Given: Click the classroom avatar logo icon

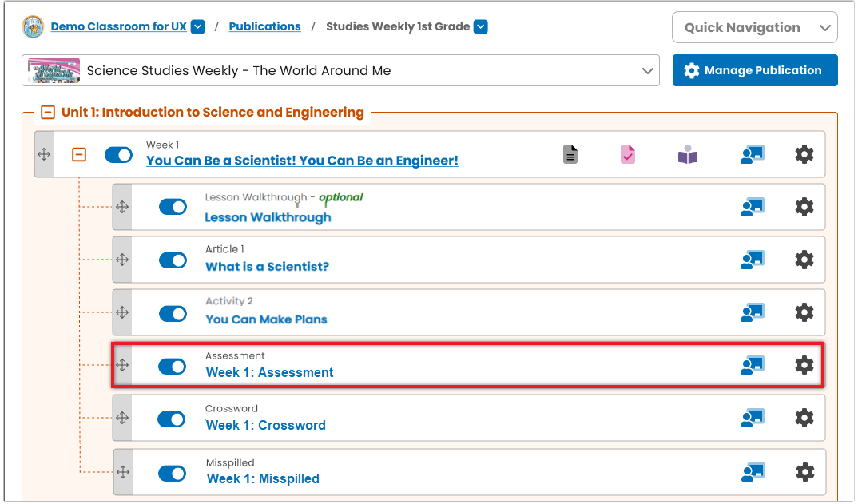Looking at the screenshot, I should point(33,26).
